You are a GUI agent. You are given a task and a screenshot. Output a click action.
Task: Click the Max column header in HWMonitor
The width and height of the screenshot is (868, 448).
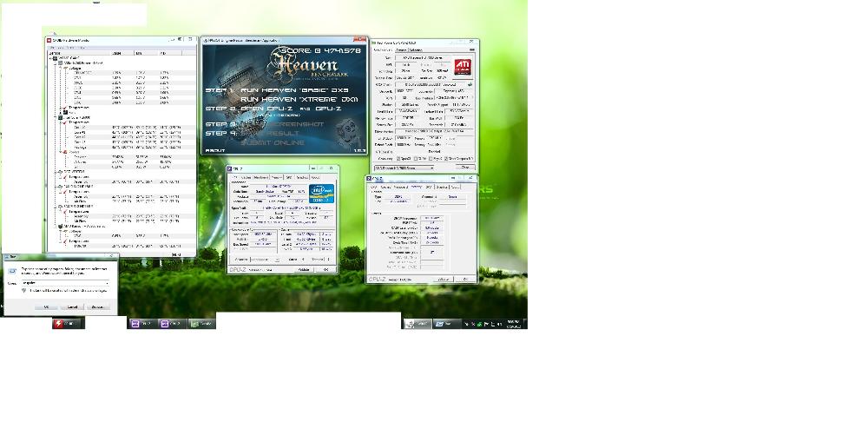(x=170, y=53)
